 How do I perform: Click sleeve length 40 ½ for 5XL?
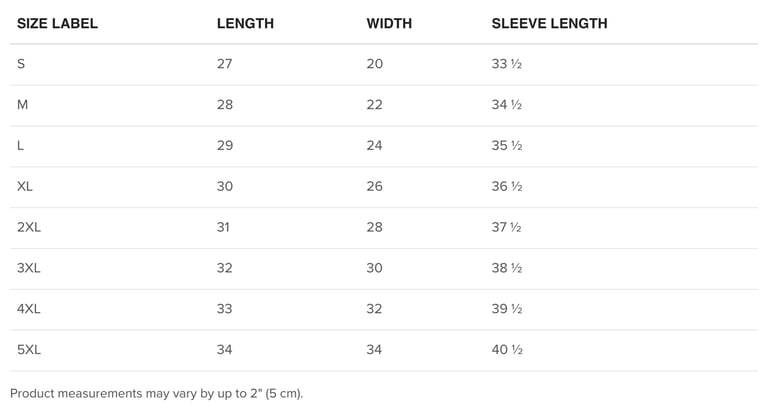[x=507, y=350]
